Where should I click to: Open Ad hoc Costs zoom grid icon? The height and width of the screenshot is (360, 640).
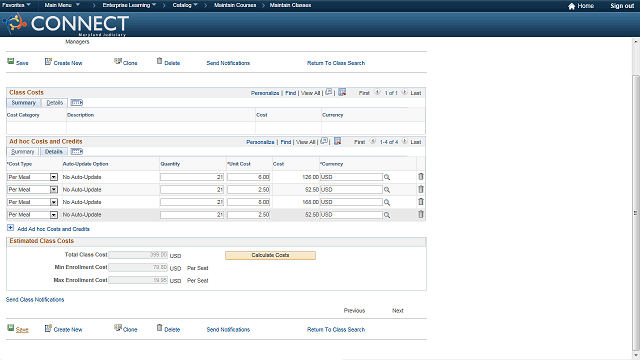pyautogui.click(x=324, y=141)
